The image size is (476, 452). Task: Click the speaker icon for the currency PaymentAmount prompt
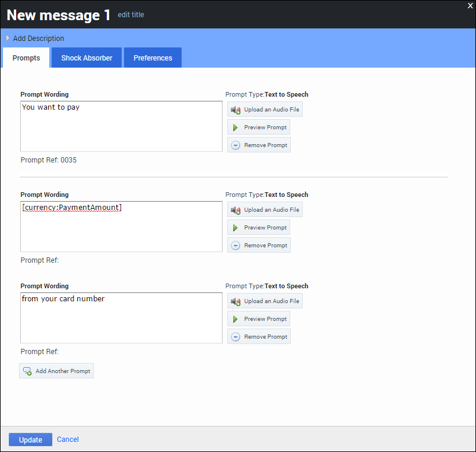tap(236, 210)
